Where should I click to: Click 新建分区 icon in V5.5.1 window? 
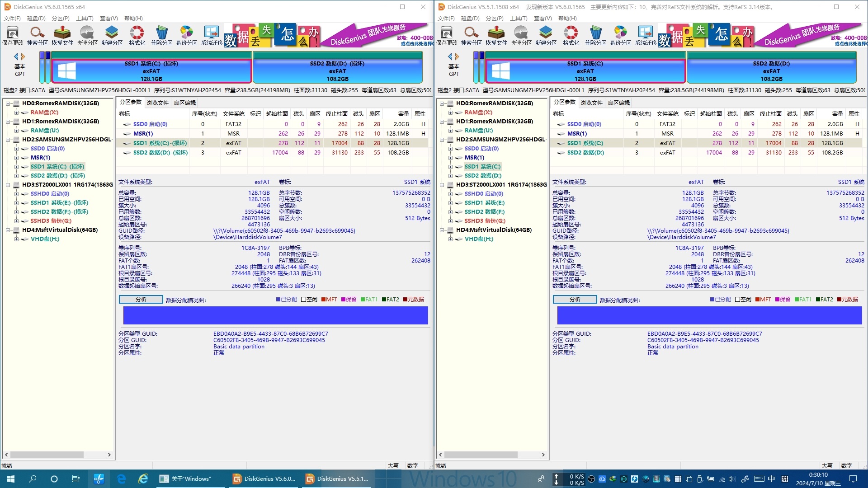pos(546,36)
